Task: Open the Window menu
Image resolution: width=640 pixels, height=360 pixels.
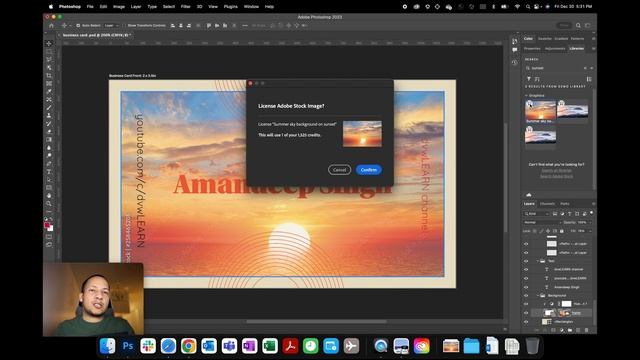Action: click(x=251, y=7)
